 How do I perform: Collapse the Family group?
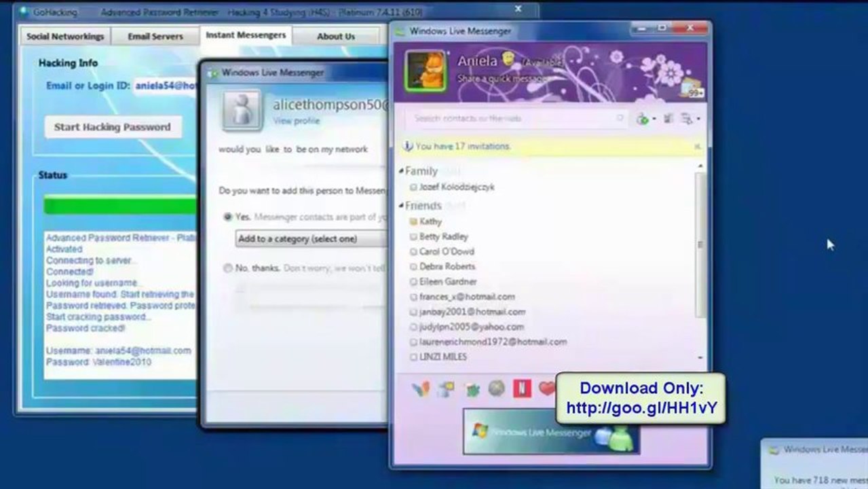coord(401,171)
